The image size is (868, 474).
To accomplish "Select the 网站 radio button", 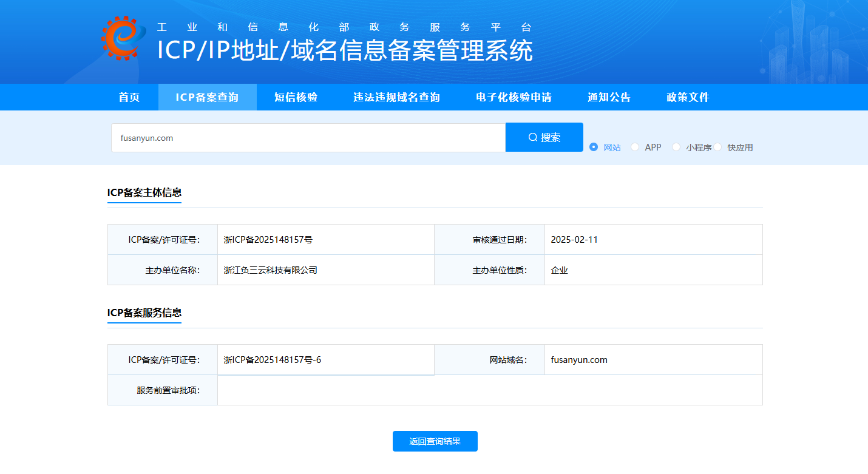I will [x=594, y=147].
